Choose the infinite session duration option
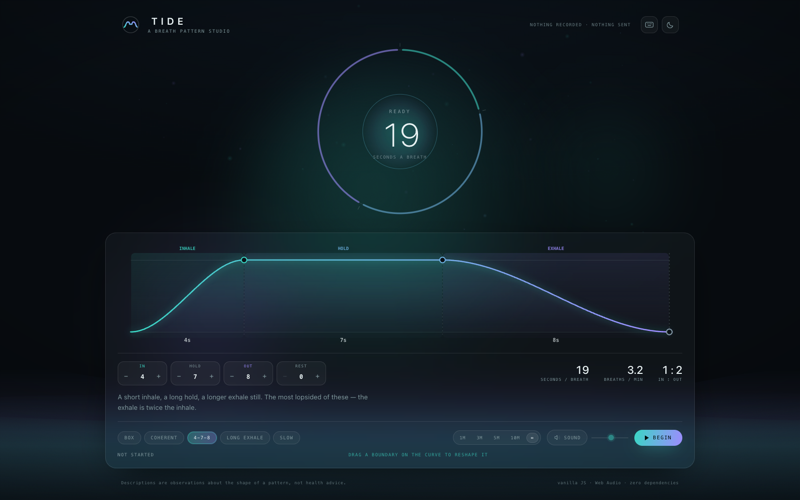The image size is (800, 500). pos(532,438)
